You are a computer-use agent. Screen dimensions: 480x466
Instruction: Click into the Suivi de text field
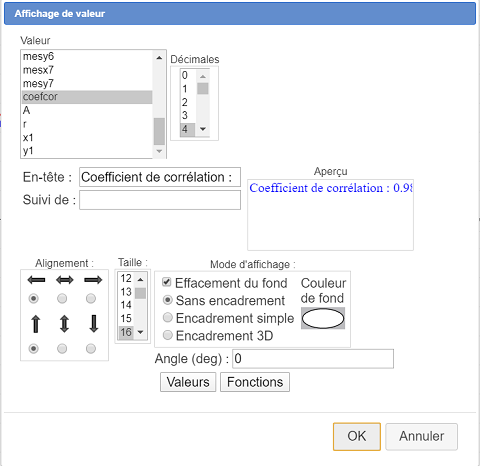click(x=160, y=200)
